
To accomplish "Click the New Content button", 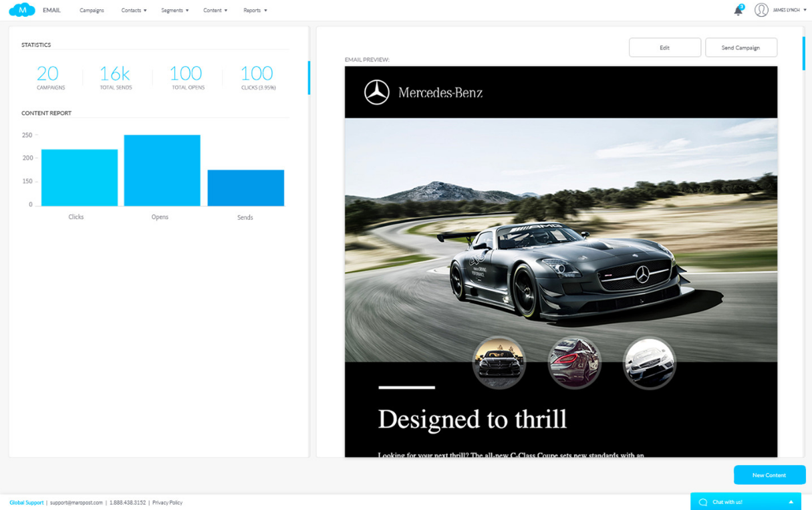I will pyautogui.click(x=769, y=475).
